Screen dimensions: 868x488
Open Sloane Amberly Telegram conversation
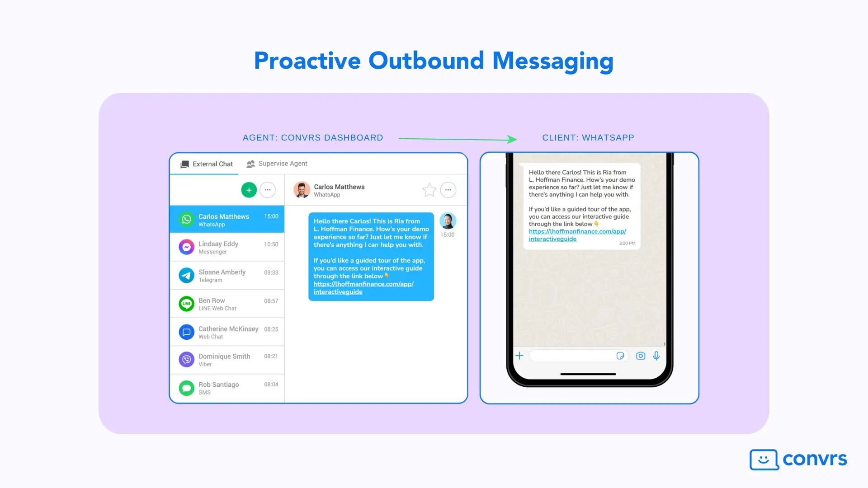tap(227, 276)
